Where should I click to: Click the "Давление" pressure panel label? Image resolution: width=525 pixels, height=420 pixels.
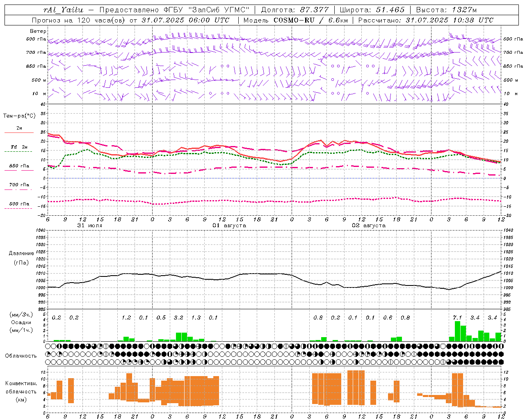click(21, 253)
